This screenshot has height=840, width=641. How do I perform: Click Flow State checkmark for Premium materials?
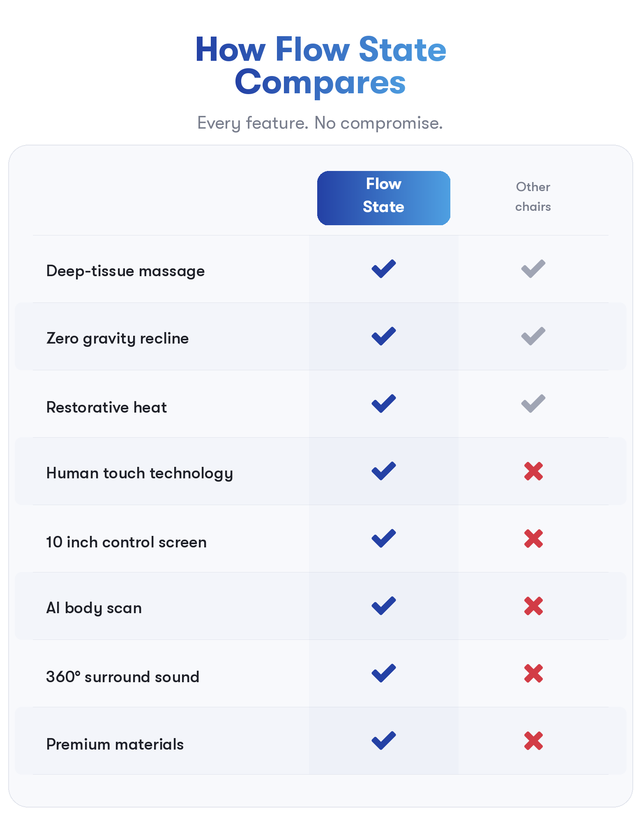point(383,741)
